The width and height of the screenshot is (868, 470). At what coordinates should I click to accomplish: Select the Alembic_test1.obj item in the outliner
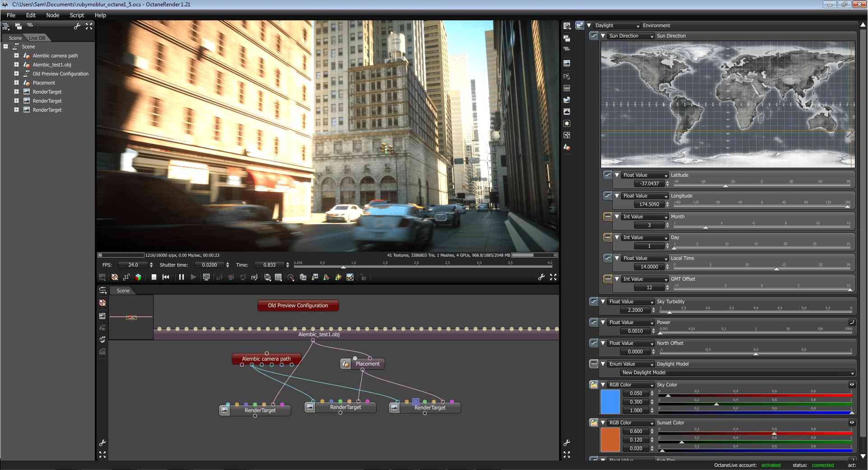pos(52,65)
